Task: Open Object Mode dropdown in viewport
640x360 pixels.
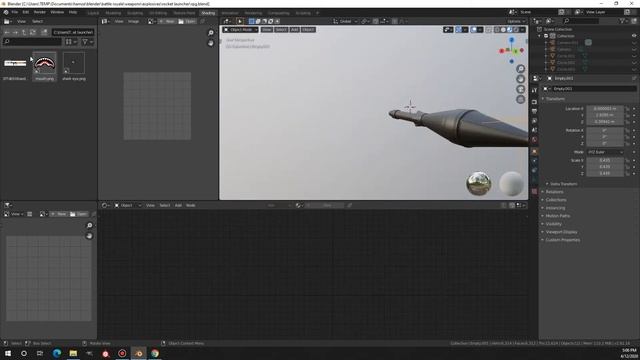Action: [241, 30]
